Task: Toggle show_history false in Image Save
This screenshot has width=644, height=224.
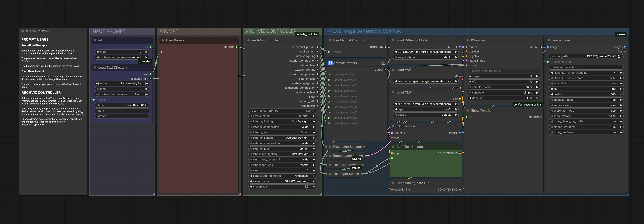Action: 586,116
